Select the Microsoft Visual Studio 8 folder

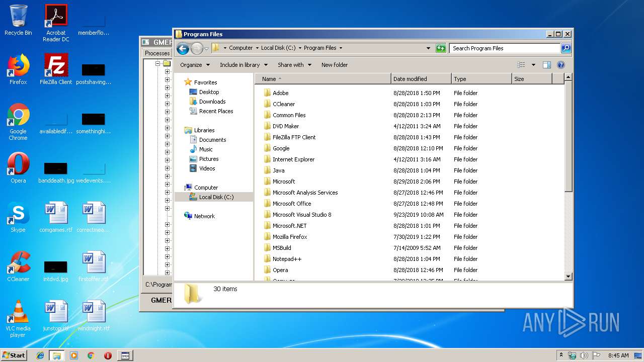302,215
